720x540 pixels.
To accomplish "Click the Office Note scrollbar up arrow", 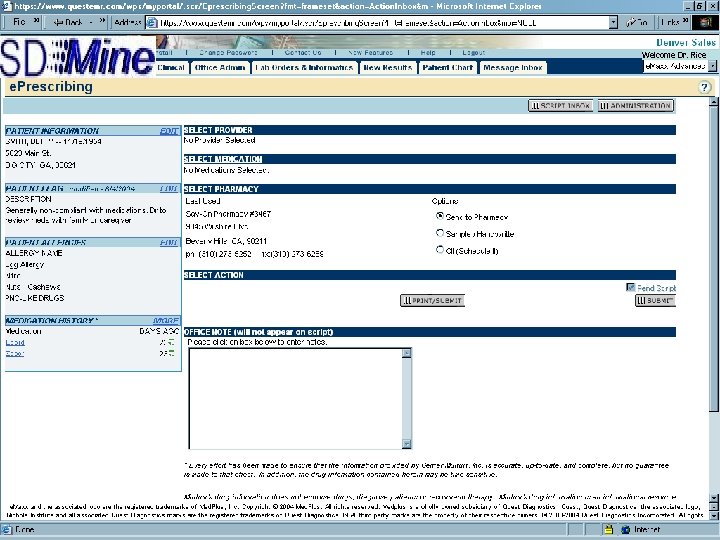I will click(x=407, y=353).
